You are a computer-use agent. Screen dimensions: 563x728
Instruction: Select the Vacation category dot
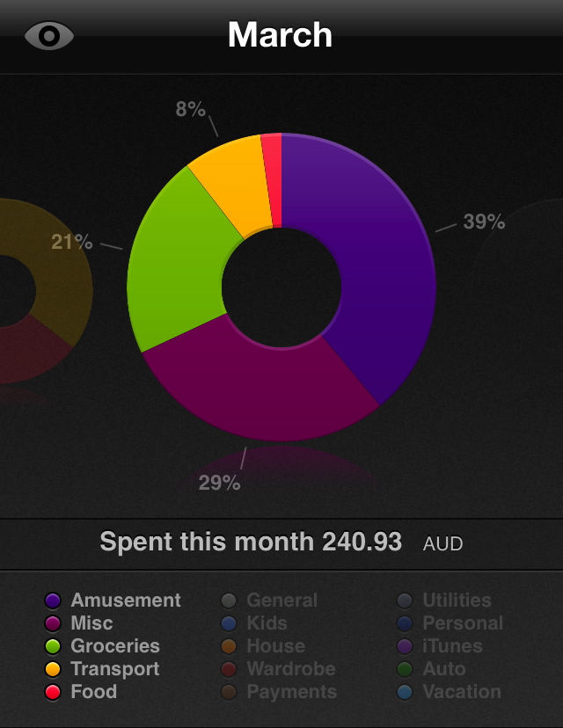[x=405, y=693]
